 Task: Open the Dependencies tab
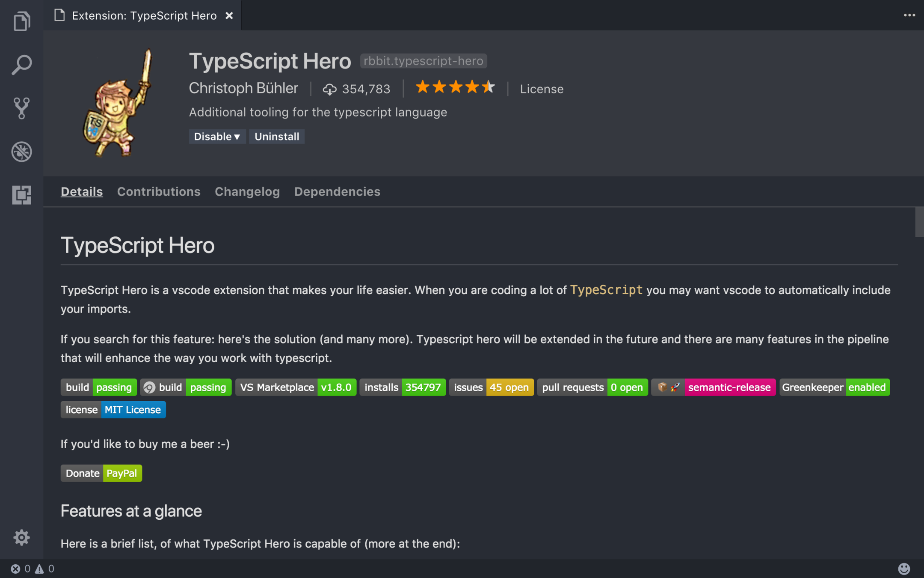[x=337, y=191]
